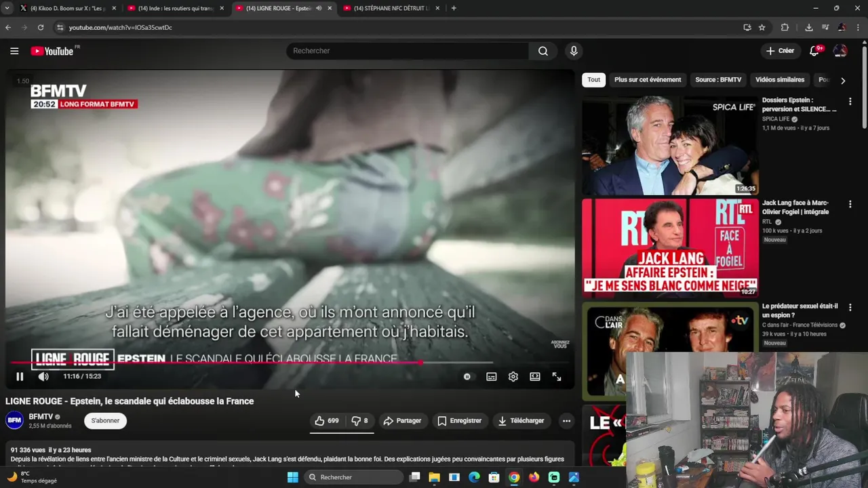The width and height of the screenshot is (868, 488).
Task: View site information icon in address bar
Action: [60, 27]
